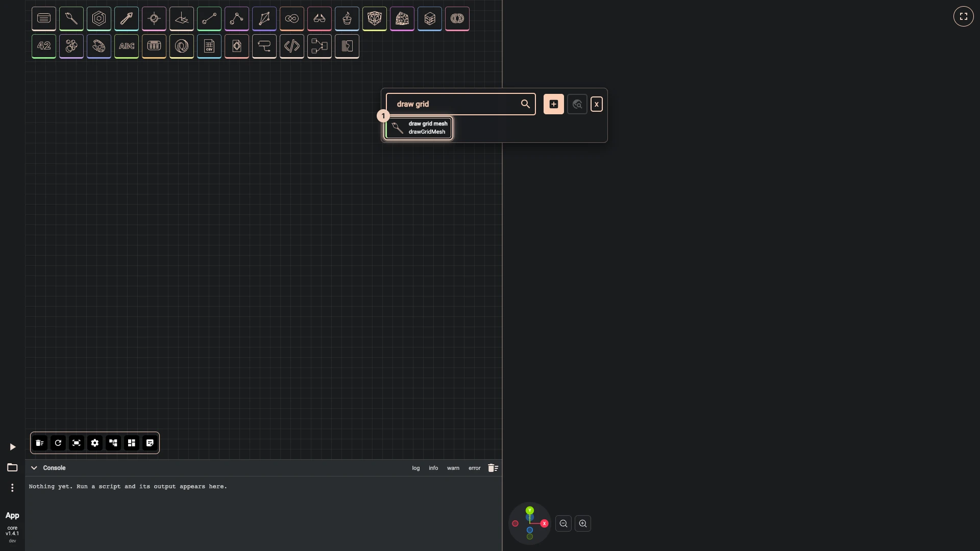Open the flow diagram nodes icon
The image size is (980, 551).
point(320,46)
